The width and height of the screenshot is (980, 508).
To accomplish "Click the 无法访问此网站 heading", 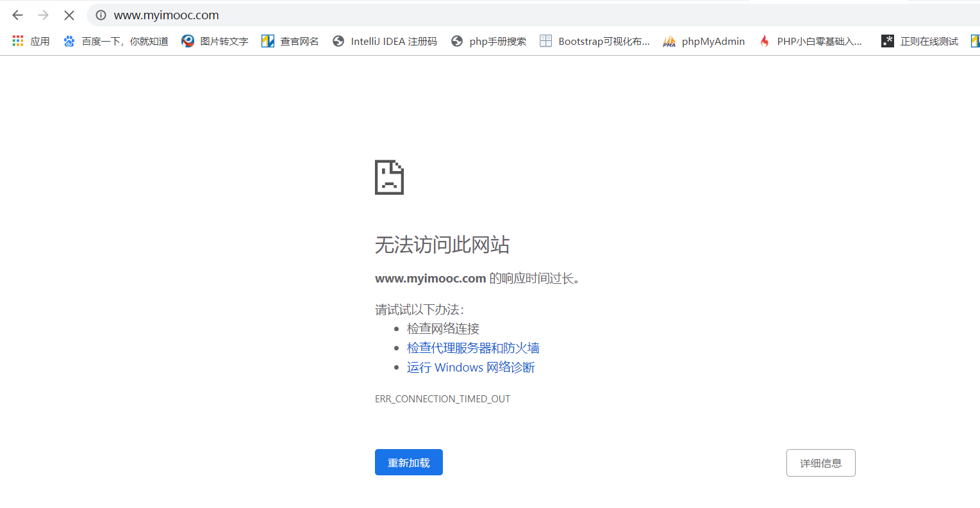I will click(442, 245).
